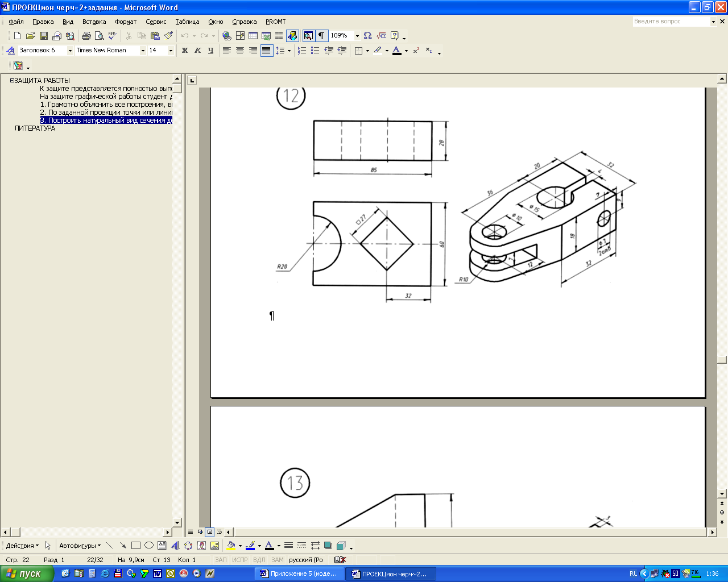The width and height of the screenshot is (728, 582).
Task: Select the Rectangle drawing tool
Action: click(136, 546)
